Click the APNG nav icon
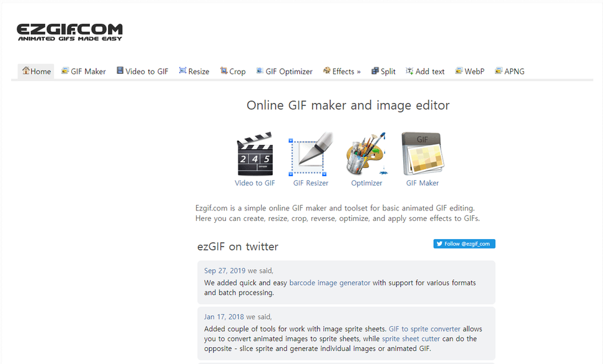 point(498,71)
